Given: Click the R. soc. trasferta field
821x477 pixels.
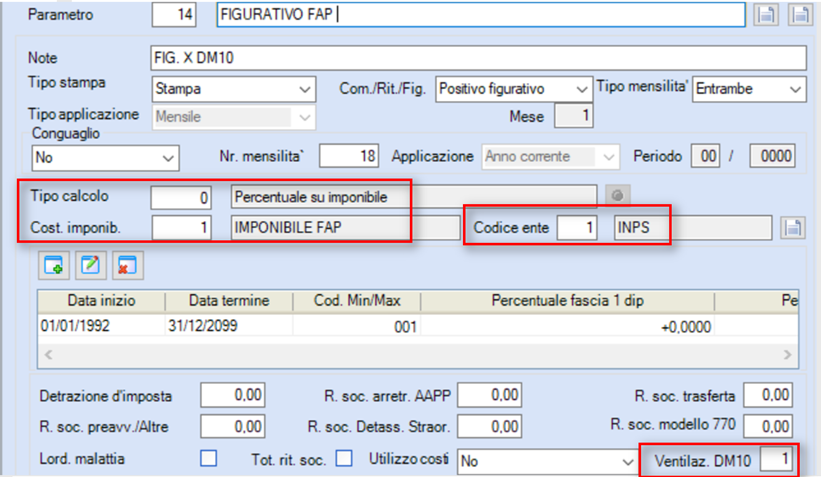Looking at the screenshot, I should click(768, 395).
